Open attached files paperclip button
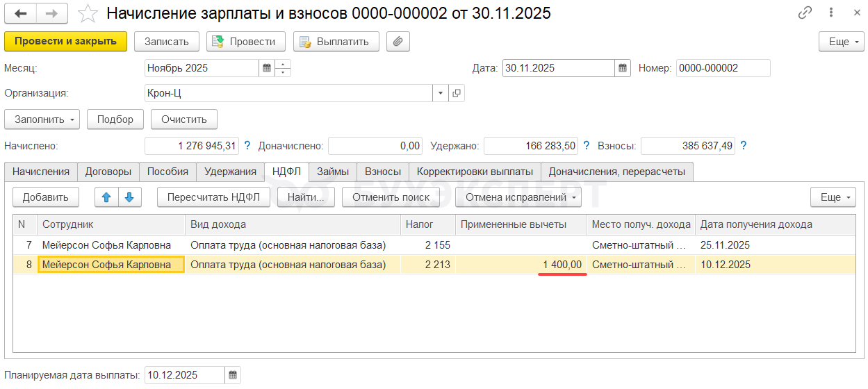868x389 pixels. (x=398, y=41)
